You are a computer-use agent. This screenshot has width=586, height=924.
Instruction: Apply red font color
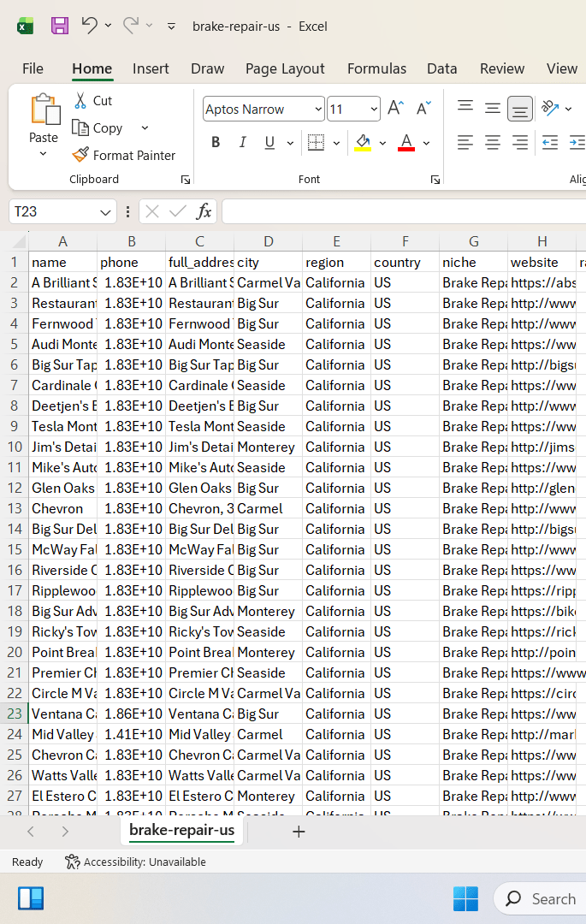click(x=406, y=142)
